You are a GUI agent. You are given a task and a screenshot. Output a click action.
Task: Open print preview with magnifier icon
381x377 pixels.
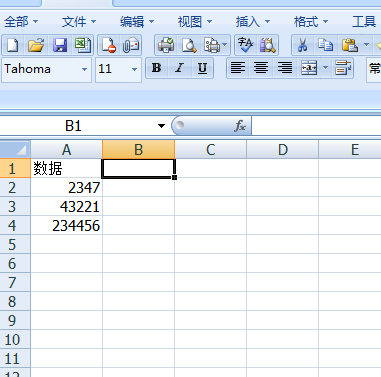click(x=189, y=45)
